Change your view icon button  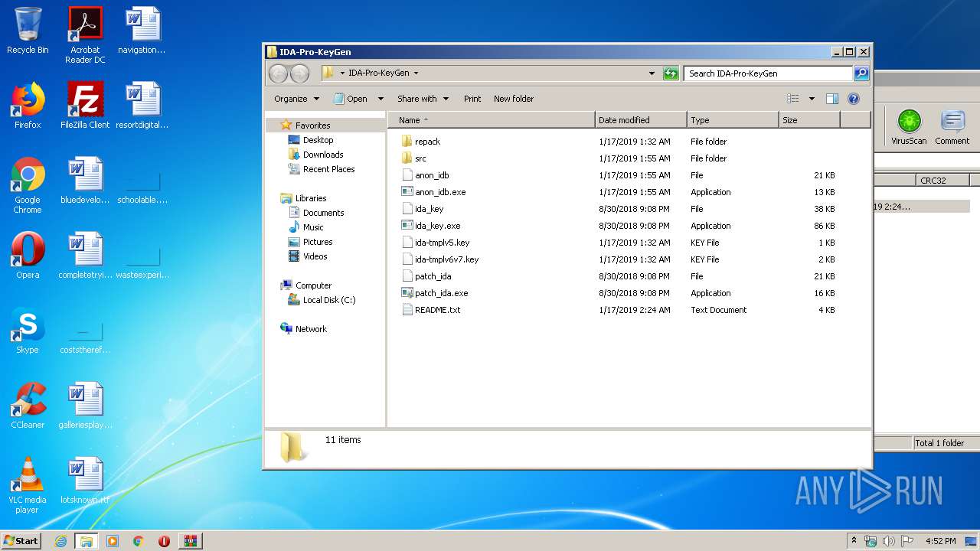pyautogui.click(x=793, y=99)
